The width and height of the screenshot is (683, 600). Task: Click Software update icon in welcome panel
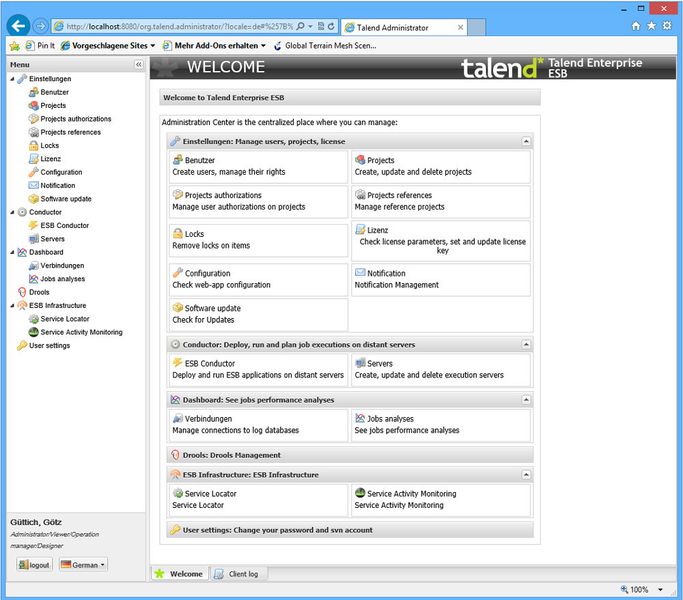(178, 308)
